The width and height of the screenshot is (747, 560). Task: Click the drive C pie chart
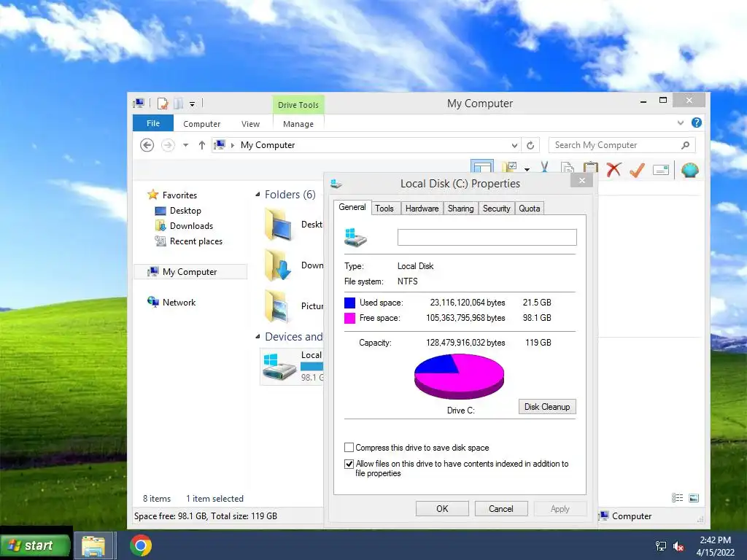point(459,376)
